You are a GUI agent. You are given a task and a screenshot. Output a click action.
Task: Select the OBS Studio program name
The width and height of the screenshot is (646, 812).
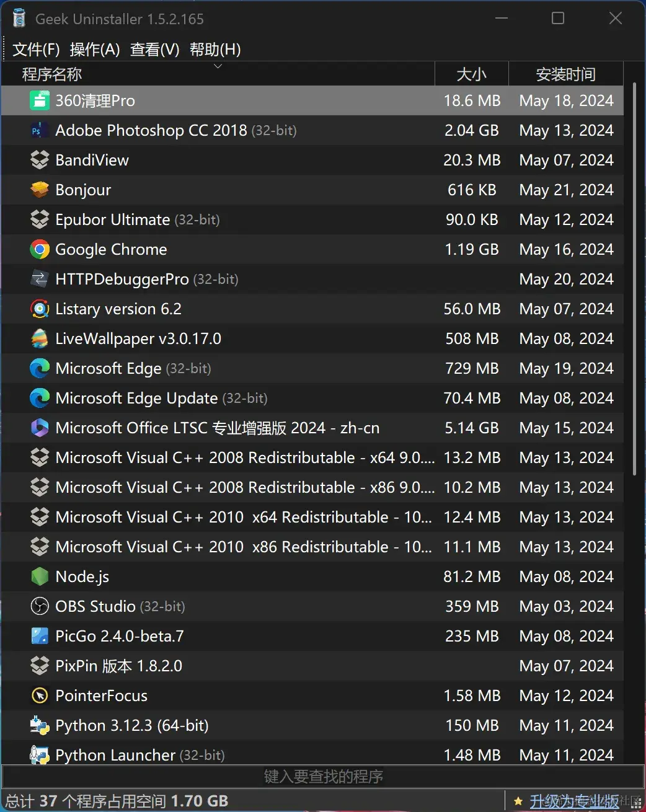click(x=95, y=606)
